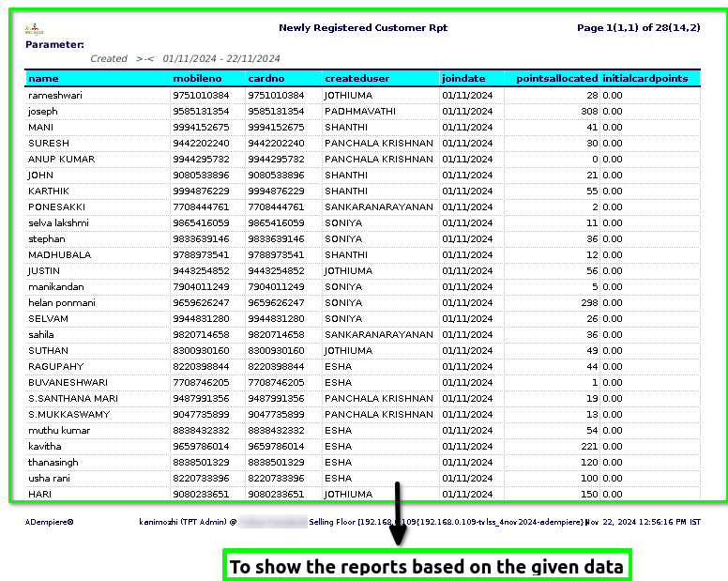
Task: Select mobile number 9080533896 in JOHN's row
Action: (x=201, y=176)
